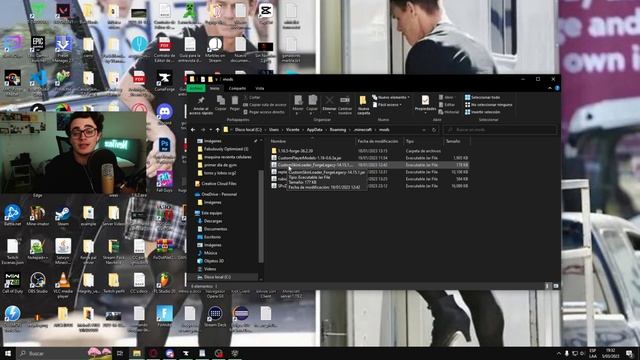
Task: Open Fácil acceso dropdown
Action: 388,105
